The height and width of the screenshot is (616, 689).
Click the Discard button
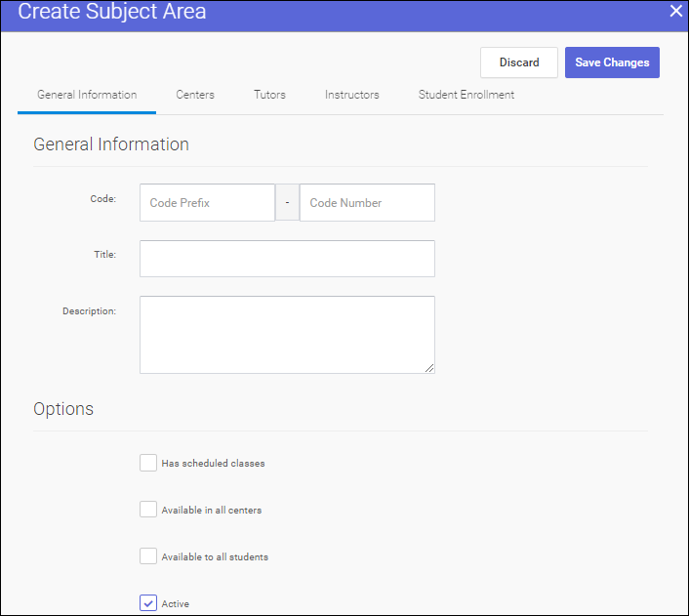coord(519,62)
